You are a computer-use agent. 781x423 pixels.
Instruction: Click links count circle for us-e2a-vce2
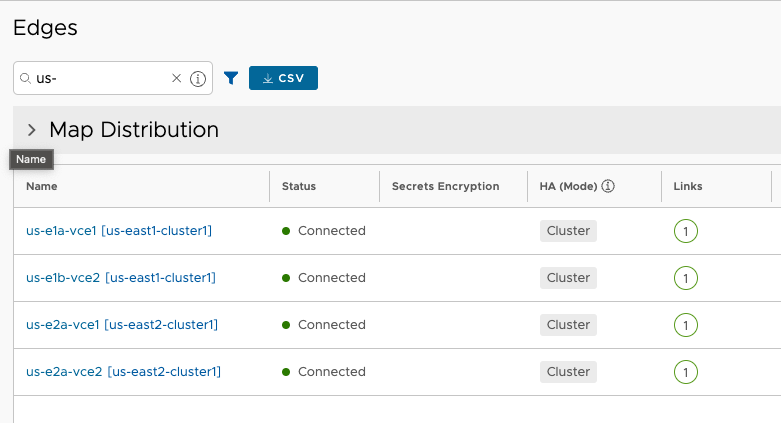(x=686, y=372)
